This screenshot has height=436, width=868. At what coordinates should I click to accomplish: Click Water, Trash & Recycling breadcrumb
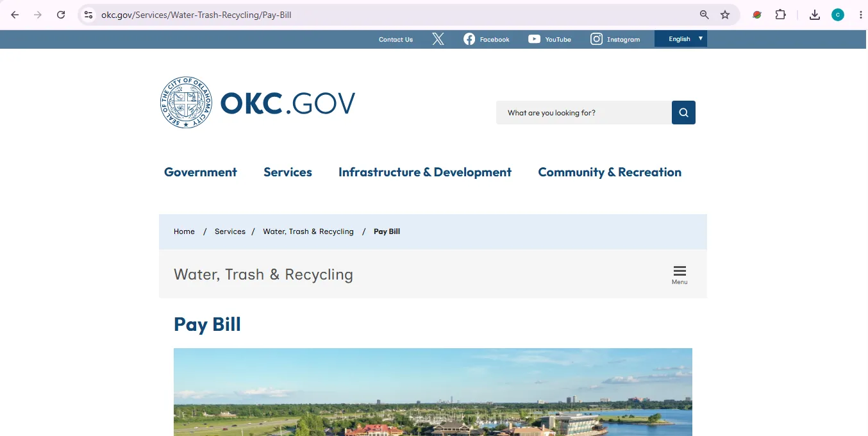(x=308, y=231)
